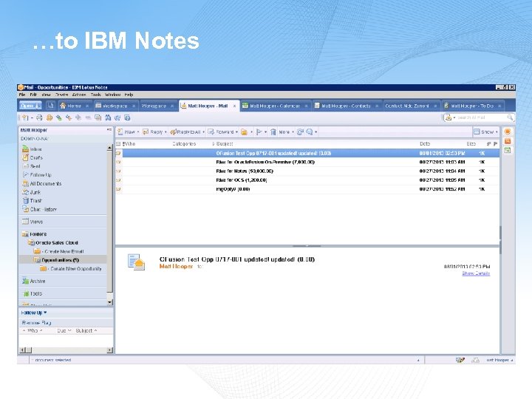
Task: Click into the Search All Mail field
Action: (x=481, y=117)
